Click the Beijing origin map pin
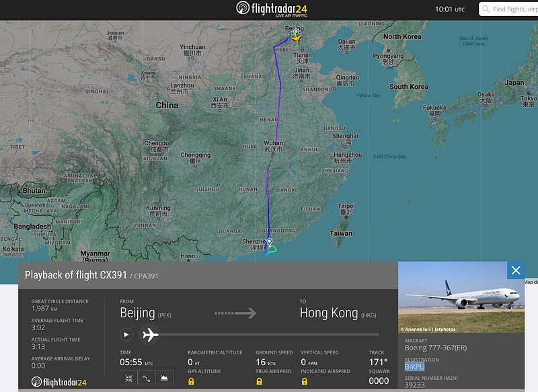Screen dimensions: 538x392 pyautogui.click(x=296, y=32)
